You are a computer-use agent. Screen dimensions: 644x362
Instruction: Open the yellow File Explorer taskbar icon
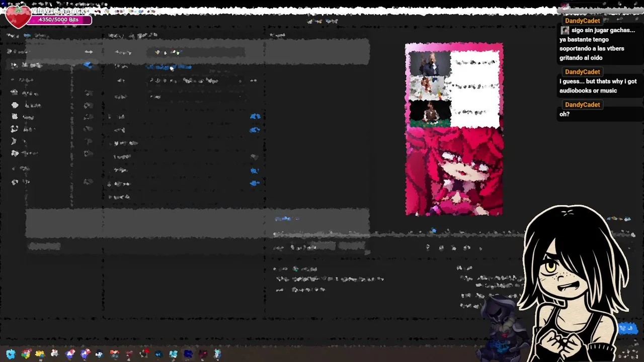tap(40, 354)
